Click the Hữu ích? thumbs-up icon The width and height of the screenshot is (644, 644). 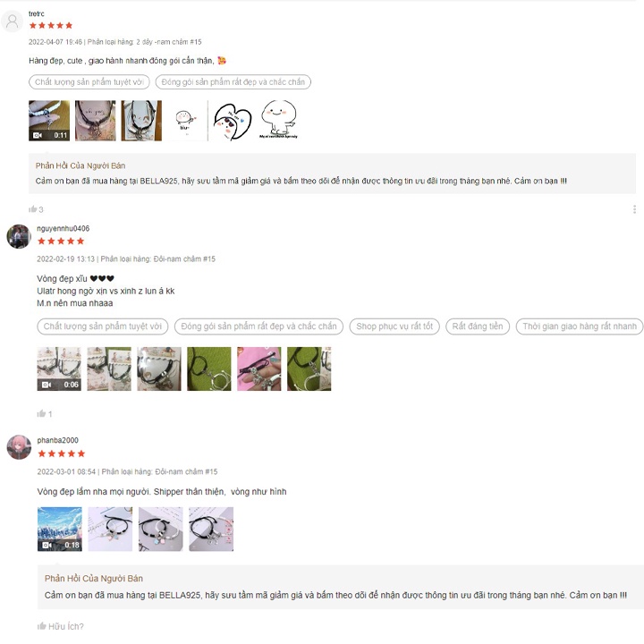41,626
